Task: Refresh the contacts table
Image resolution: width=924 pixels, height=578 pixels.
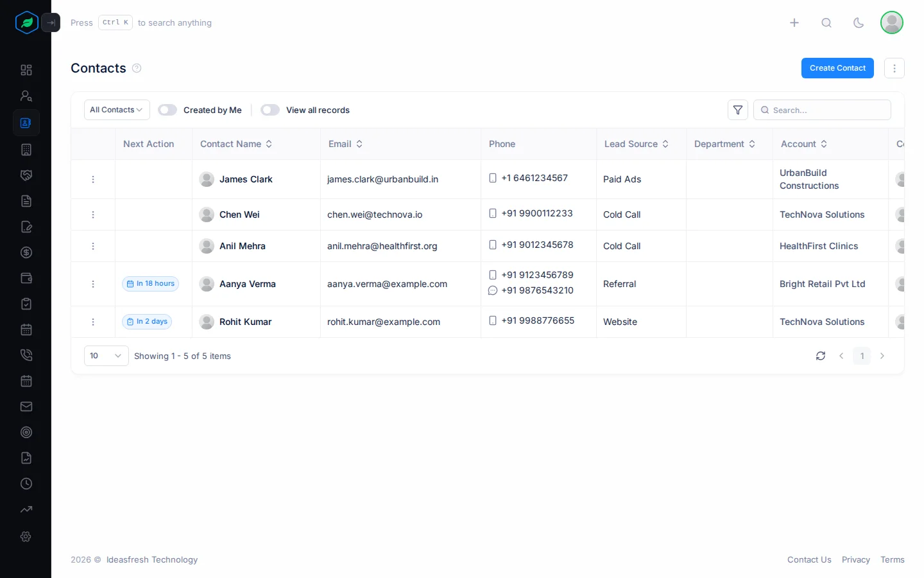Action: point(821,356)
